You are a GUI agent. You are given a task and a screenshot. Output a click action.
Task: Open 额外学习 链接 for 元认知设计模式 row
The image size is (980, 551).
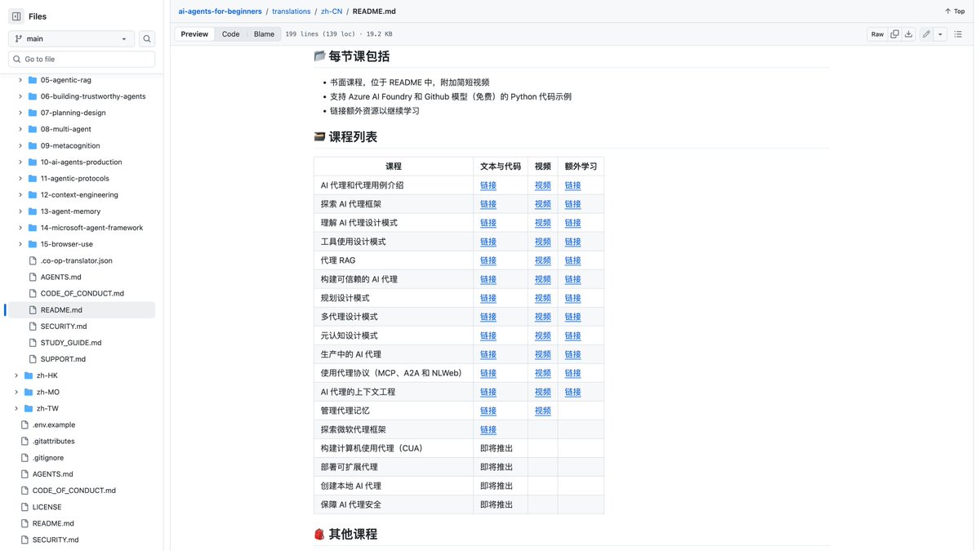pyautogui.click(x=573, y=335)
